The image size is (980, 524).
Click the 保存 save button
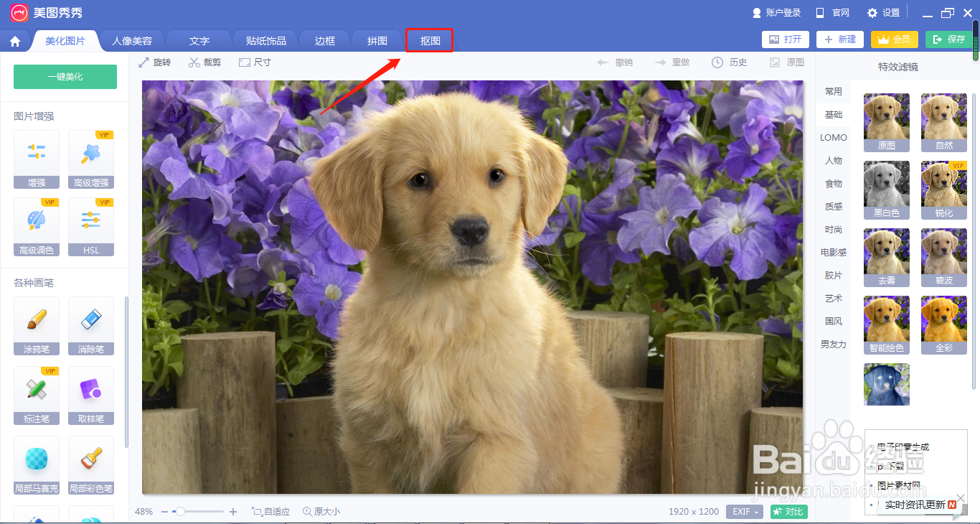point(949,39)
